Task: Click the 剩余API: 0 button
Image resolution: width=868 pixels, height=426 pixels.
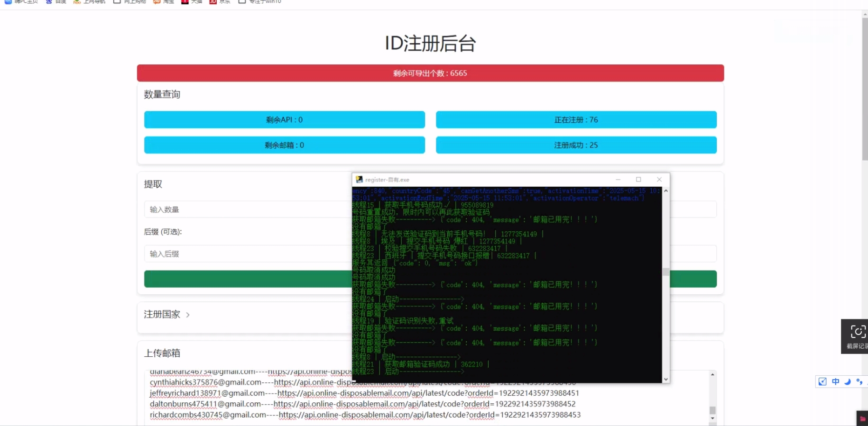Action: (285, 120)
